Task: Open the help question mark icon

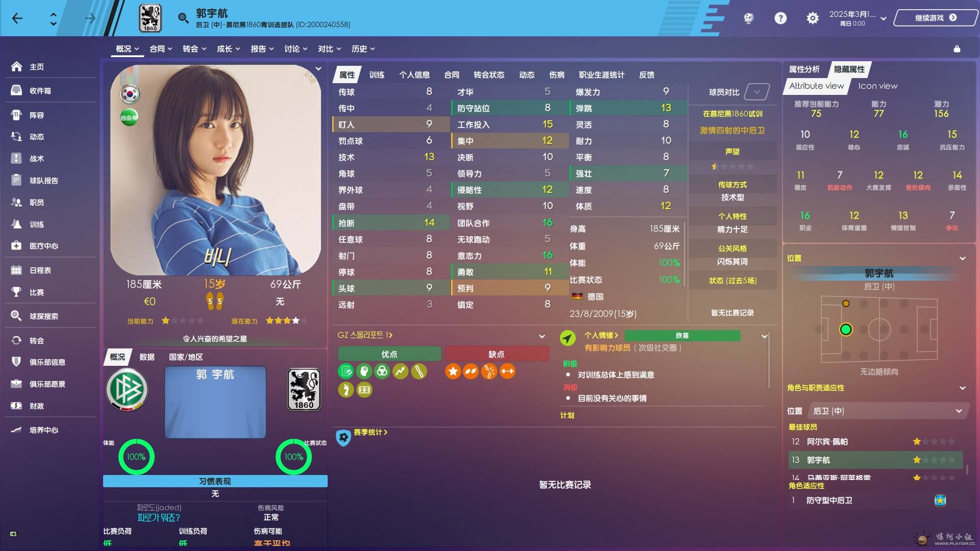Action: click(780, 18)
